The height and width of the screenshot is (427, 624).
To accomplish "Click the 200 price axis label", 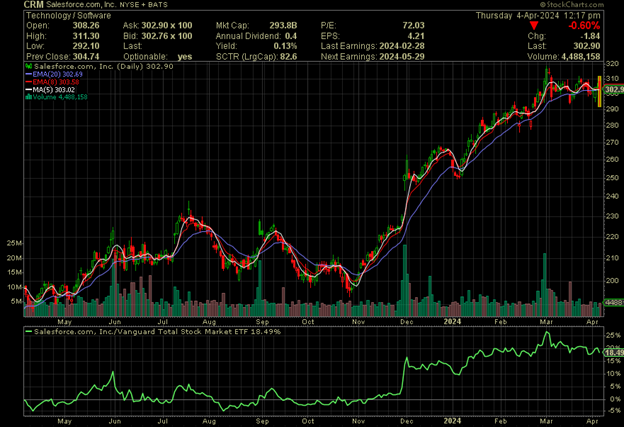I will [x=612, y=281].
